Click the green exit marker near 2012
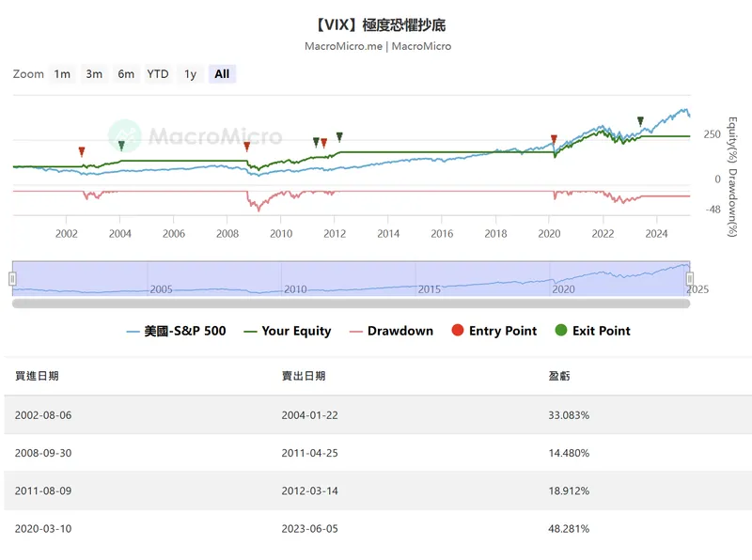Viewport: 752px width, 560px height. point(339,137)
